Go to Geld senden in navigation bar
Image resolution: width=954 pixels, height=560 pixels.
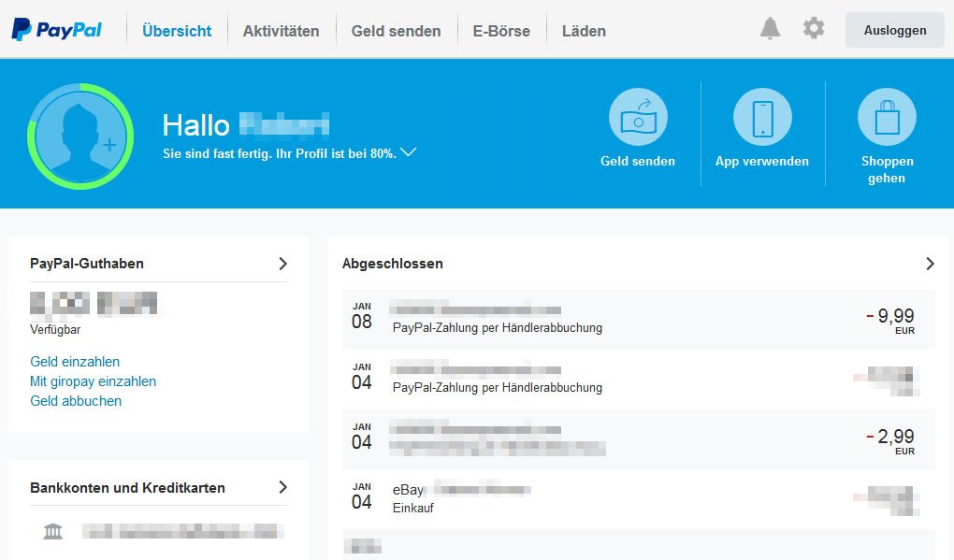point(396,31)
